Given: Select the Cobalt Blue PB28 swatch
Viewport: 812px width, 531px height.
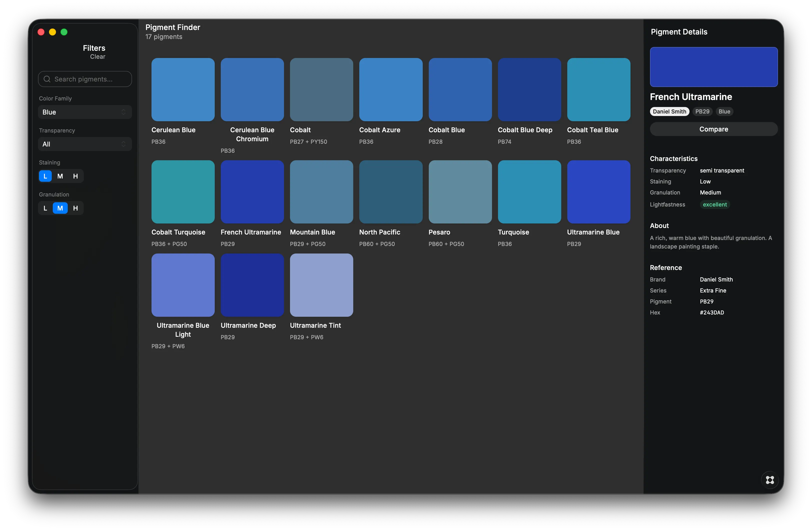Looking at the screenshot, I should point(460,89).
